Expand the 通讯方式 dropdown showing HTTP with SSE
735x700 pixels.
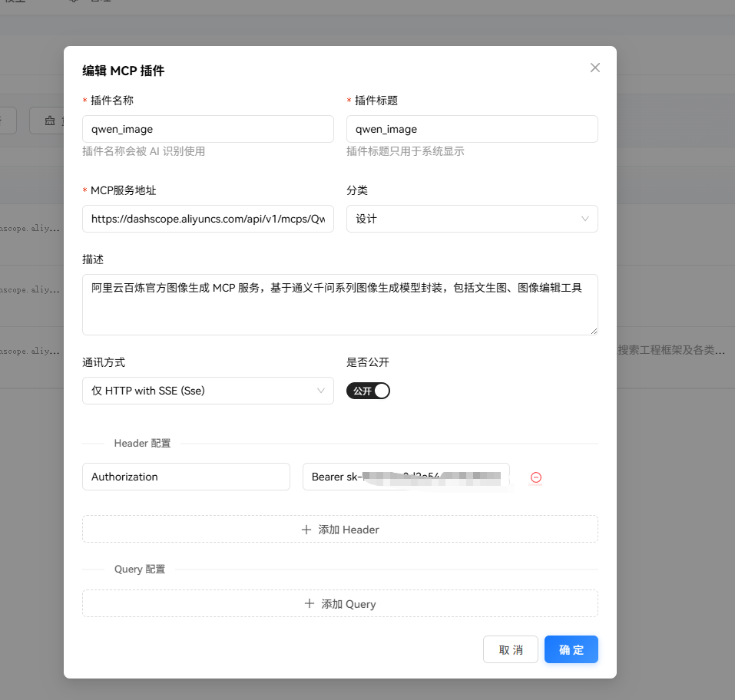(200, 391)
